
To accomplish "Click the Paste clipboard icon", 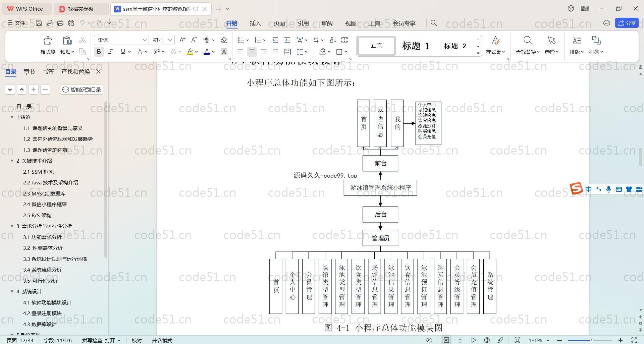I will [67, 41].
